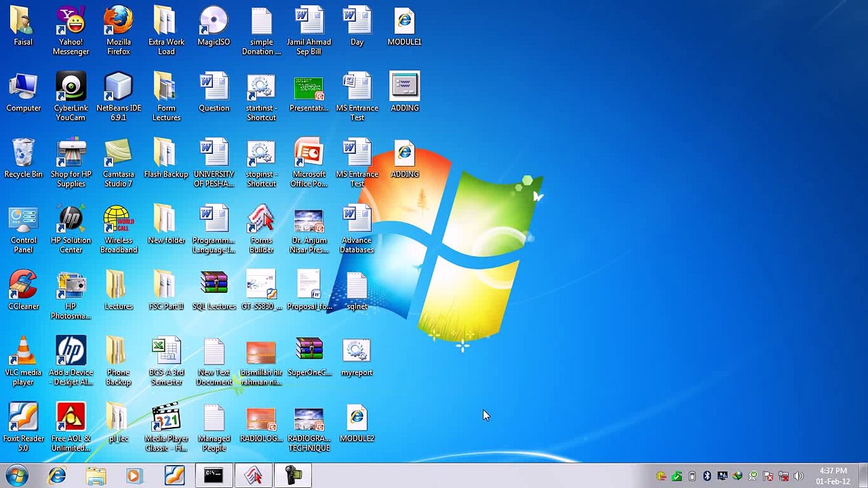Screen dimensions: 868x488
Task: Open Internet Explorer from the taskbar
Action: click(x=57, y=476)
